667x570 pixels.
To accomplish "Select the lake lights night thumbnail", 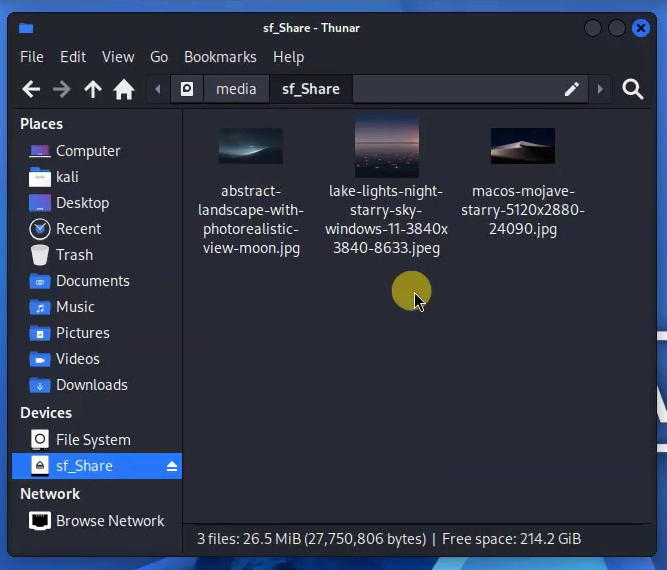I will (387, 146).
